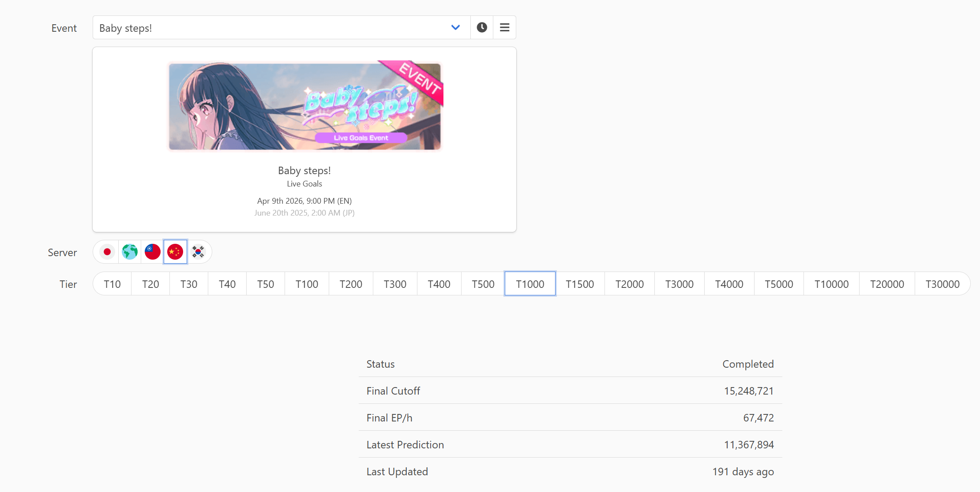The height and width of the screenshot is (492, 980).
Task: Choose the T10000 tier button
Action: (832, 284)
